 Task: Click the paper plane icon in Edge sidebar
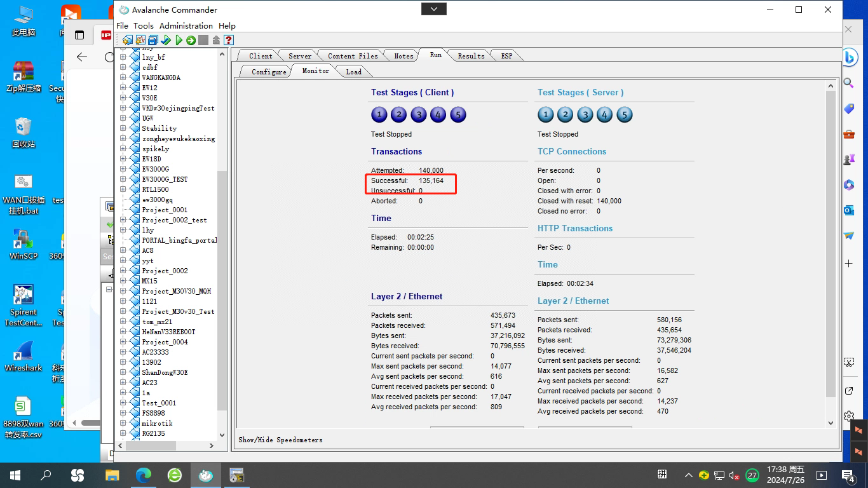tap(849, 236)
